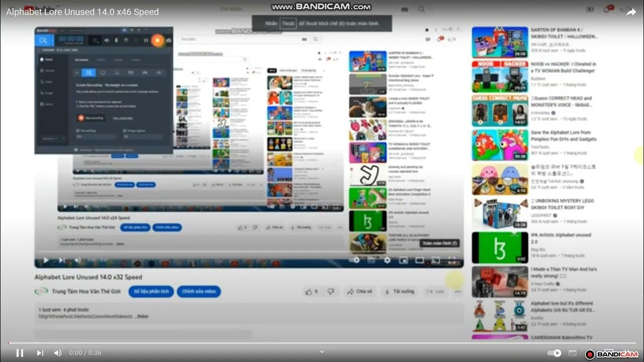644x362 pixels.
Task: Click the cast icon in the inner player
Action: pyautogui.click(x=436, y=260)
